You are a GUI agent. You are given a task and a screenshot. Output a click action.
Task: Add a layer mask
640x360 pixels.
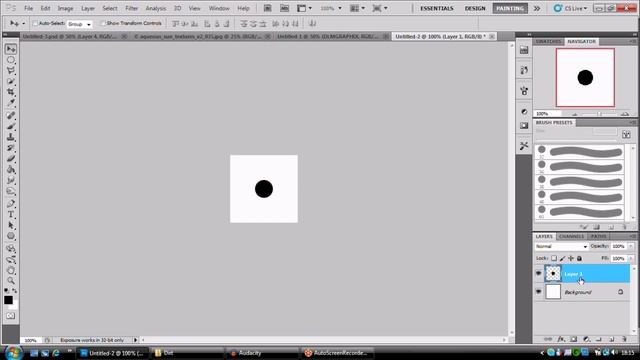click(573, 339)
